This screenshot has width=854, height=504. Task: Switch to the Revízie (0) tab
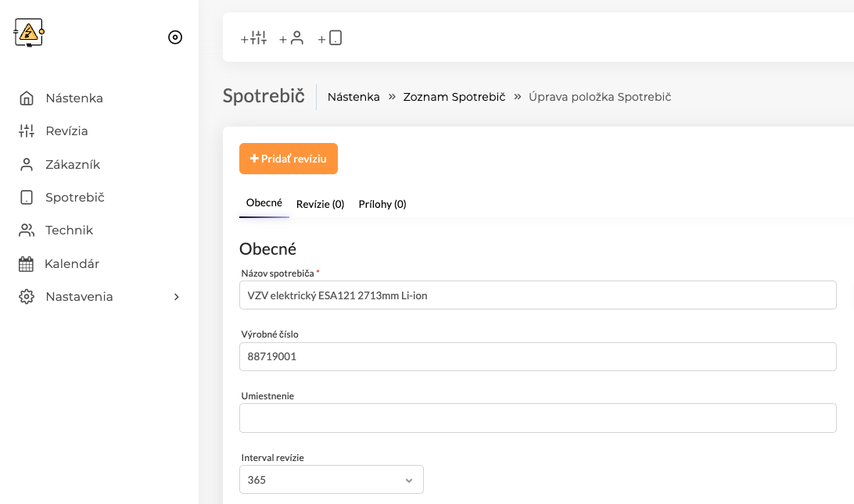click(321, 204)
